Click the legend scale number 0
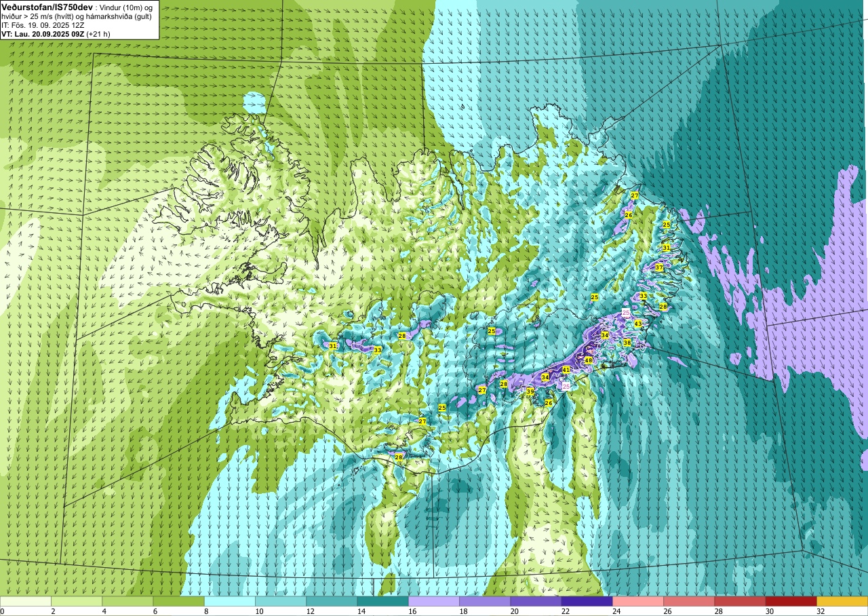868x616 pixels. click(2, 611)
